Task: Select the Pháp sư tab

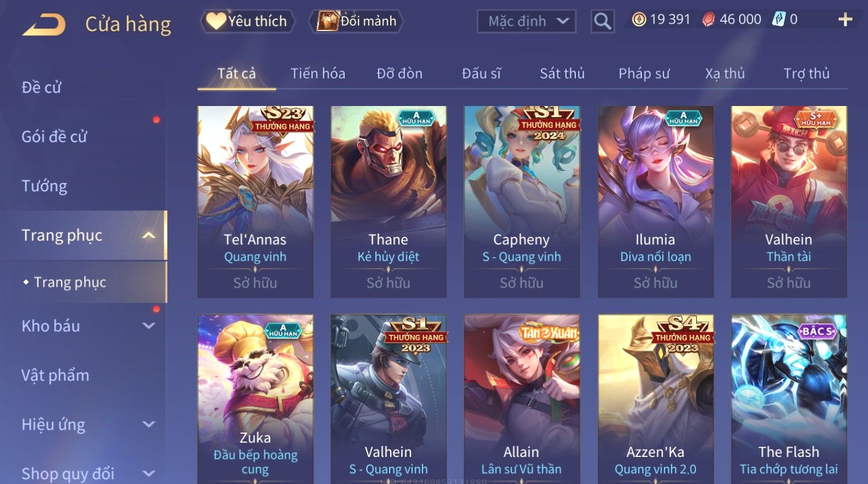Action: click(x=644, y=73)
